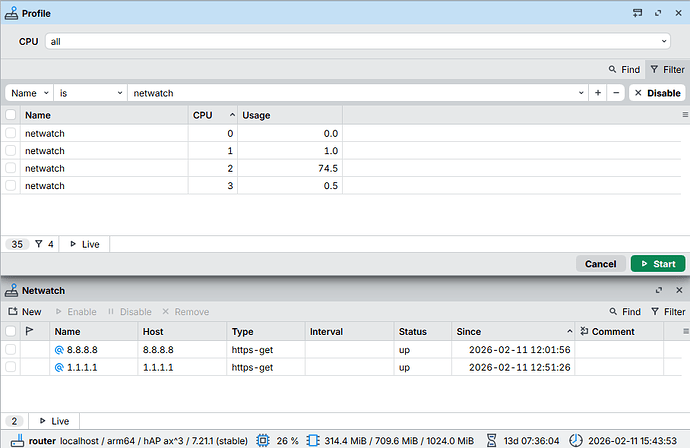Toggle select-all checkbox in Netwatch table

tap(11, 331)
